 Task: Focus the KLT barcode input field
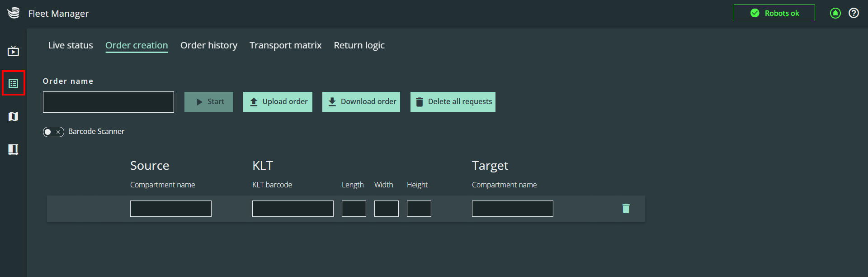293,209
